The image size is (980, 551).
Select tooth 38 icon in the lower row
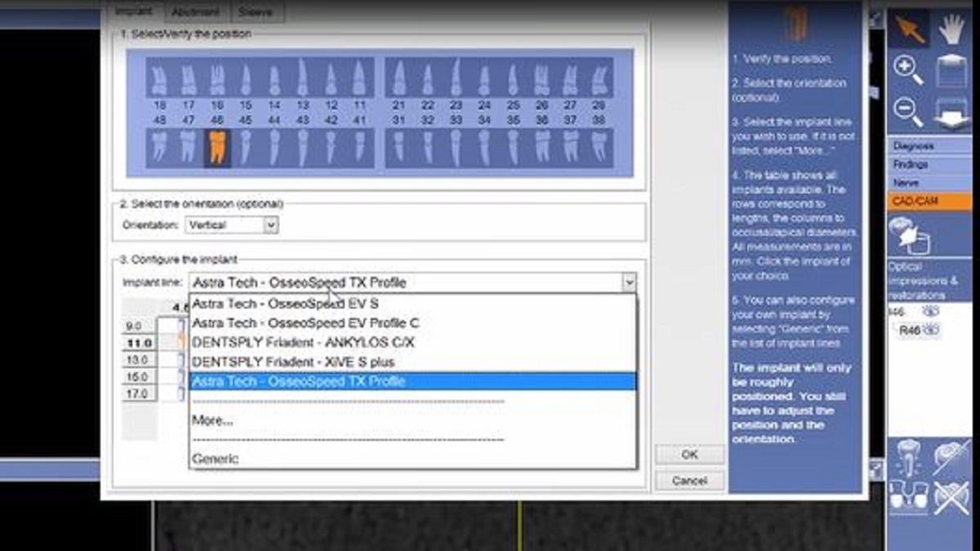(x=599, y=146)
